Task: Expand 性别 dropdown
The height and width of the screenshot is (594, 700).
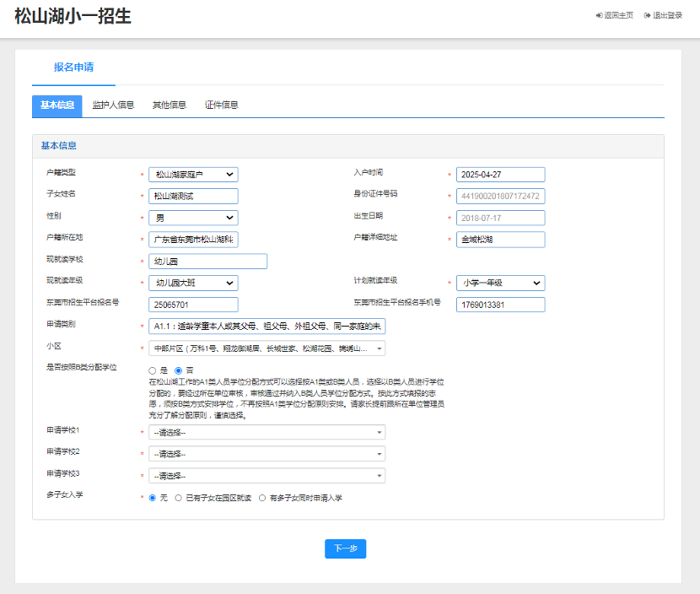Action: (193, 218)
